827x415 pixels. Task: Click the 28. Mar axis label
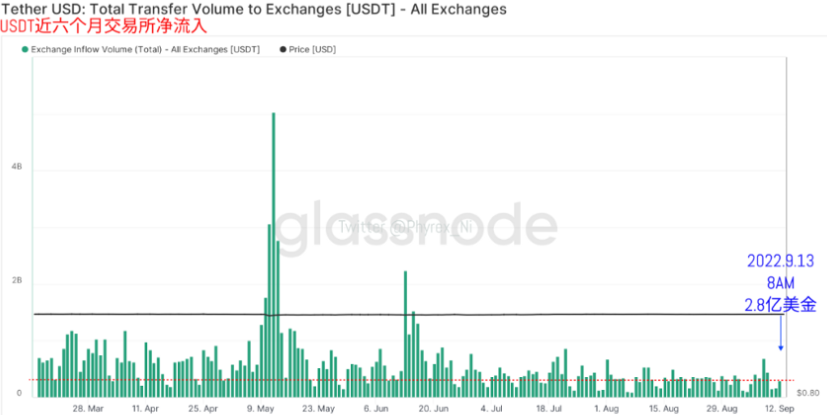point(88,409)
